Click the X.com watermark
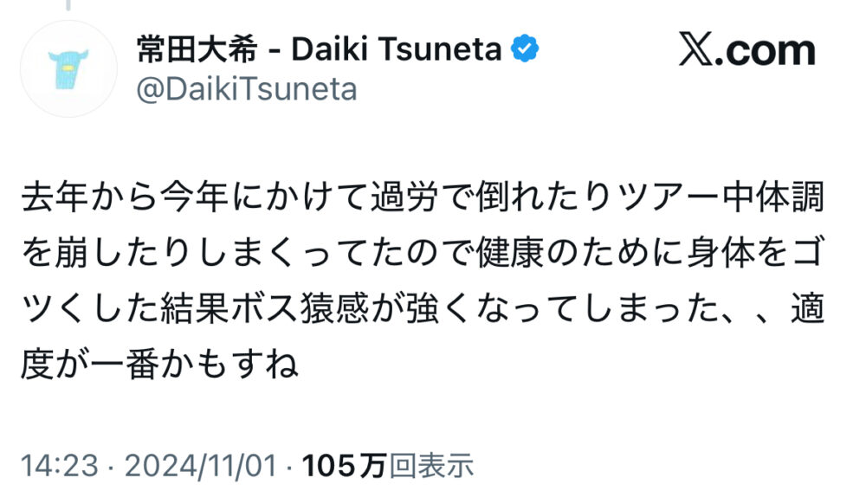This screenshot has height=504, width=866. pyautogui.click(x=746, y=51)
